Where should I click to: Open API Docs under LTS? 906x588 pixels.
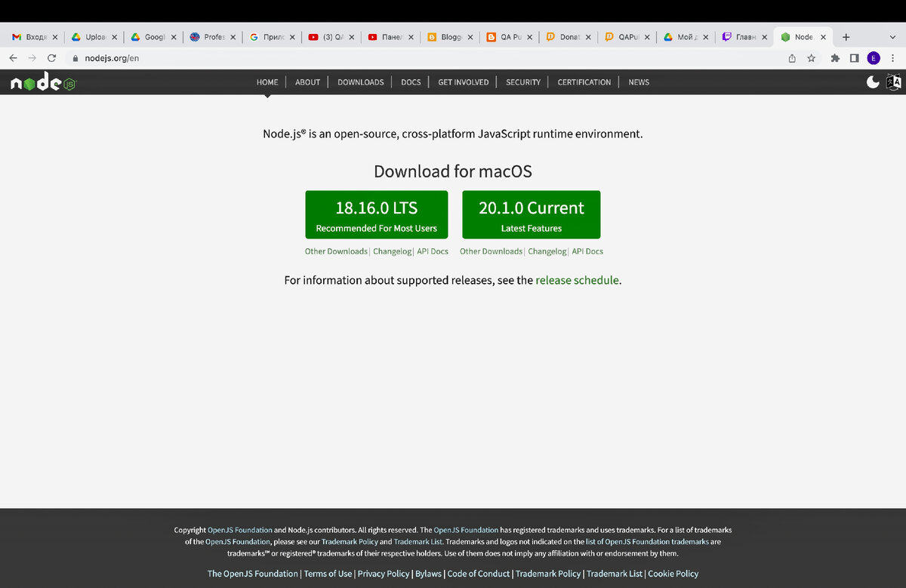[x=433, y=251]
